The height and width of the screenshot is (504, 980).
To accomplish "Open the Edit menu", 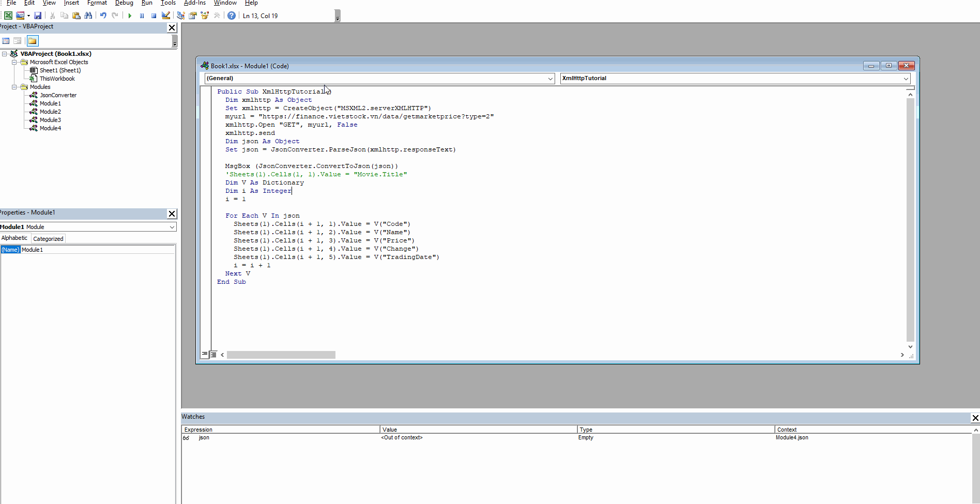I will [29, 3].
